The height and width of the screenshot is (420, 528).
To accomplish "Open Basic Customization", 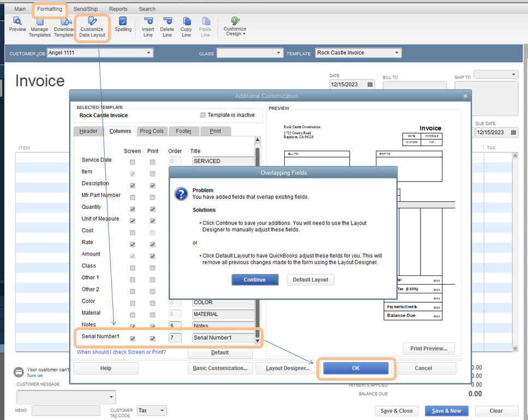I will point(220,368).
